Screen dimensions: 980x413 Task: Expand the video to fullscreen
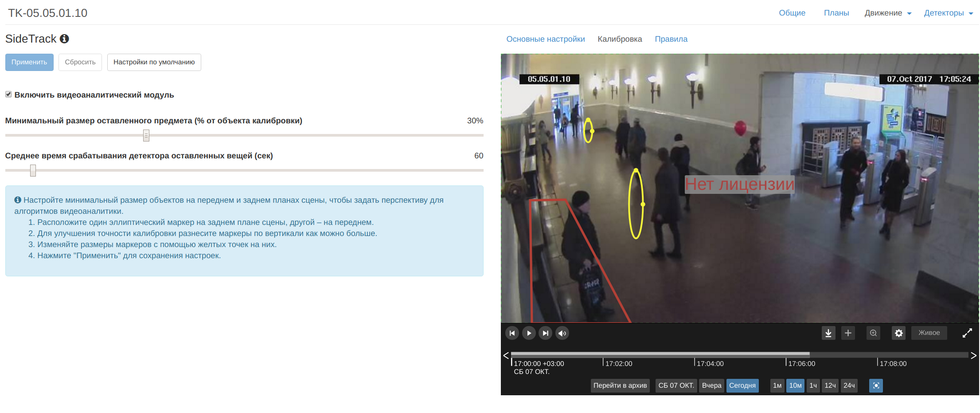click(967, 333)
